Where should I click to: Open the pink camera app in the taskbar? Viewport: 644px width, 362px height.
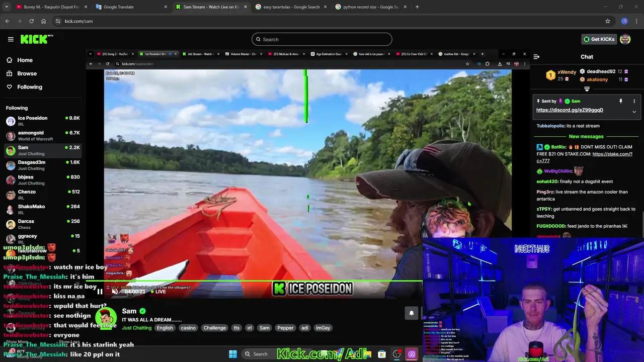(x=411, y=354)
